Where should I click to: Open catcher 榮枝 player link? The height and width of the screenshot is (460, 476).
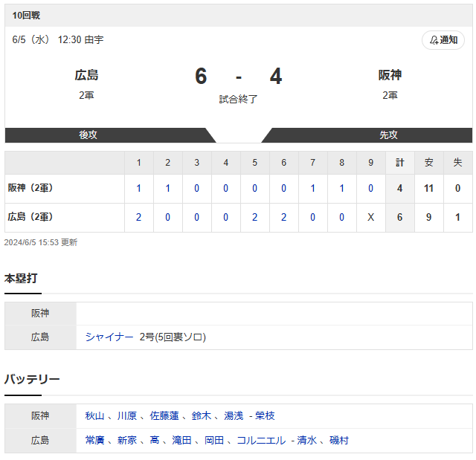pyautogui.click(x=265, y=415)
